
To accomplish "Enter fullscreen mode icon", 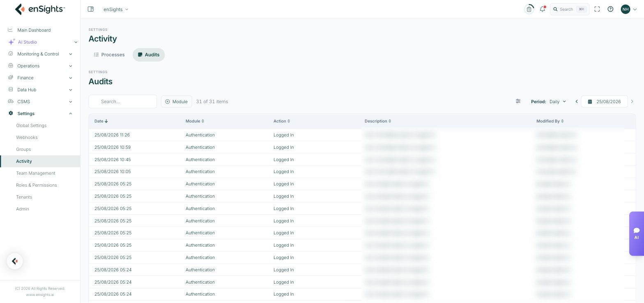I will point(597,9).
